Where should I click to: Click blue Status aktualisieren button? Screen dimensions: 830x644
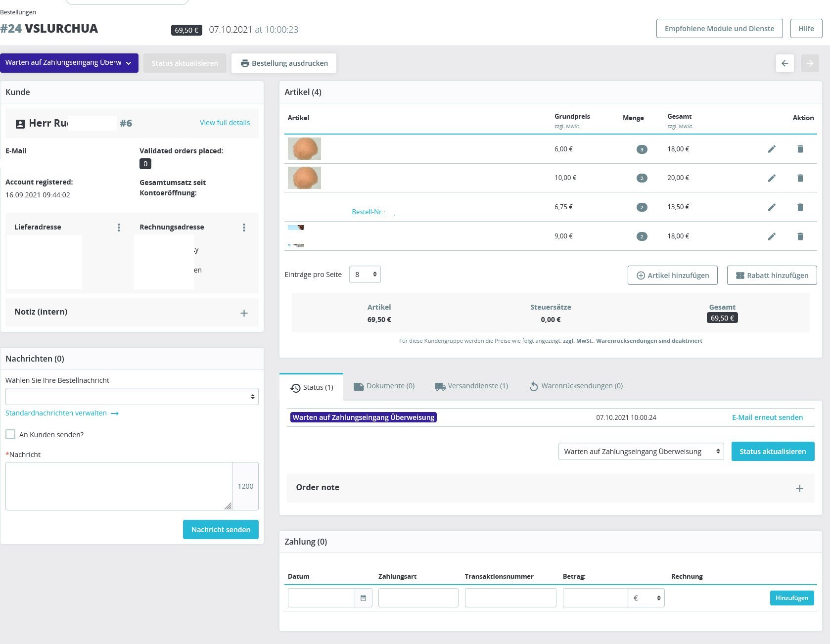(x=773, y=452)
